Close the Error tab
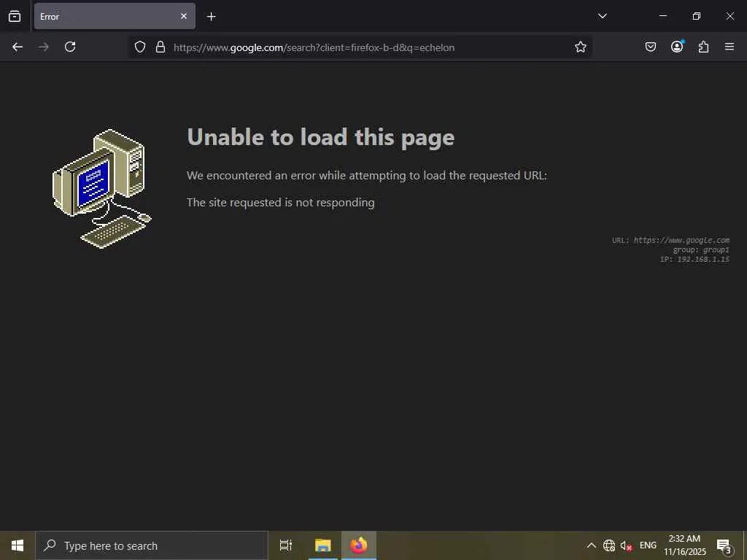 pos(183,16)
